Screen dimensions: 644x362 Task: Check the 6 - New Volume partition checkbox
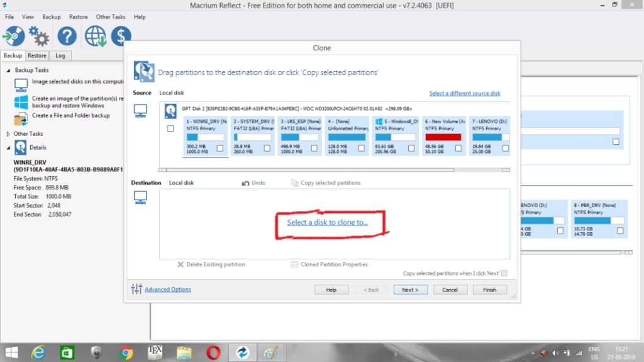click(x=458, y=148)
